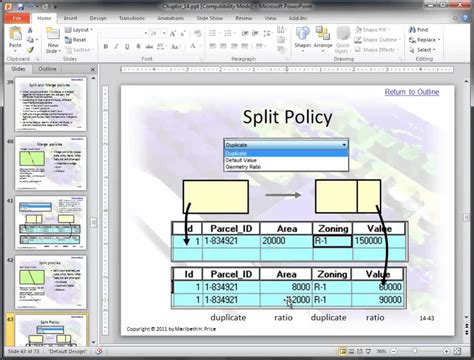The height and width of the screenshot is (360, 474).
Task: Switch to the Outline pane tab
Action: point(47,69)
